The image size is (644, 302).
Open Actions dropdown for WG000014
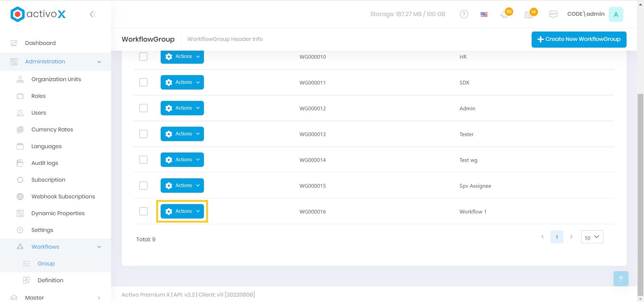point(182,160)
